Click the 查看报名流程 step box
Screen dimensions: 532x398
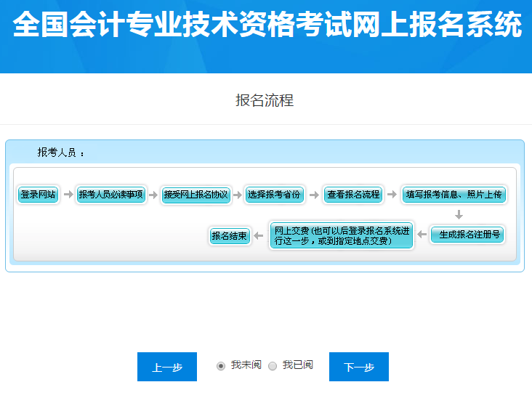[353, 195]
